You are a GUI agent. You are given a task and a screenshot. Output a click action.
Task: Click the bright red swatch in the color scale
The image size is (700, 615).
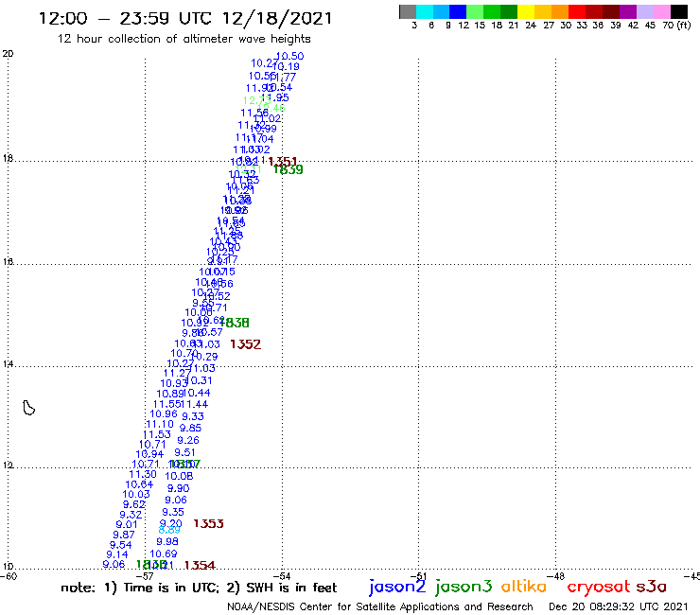point(577,11)
